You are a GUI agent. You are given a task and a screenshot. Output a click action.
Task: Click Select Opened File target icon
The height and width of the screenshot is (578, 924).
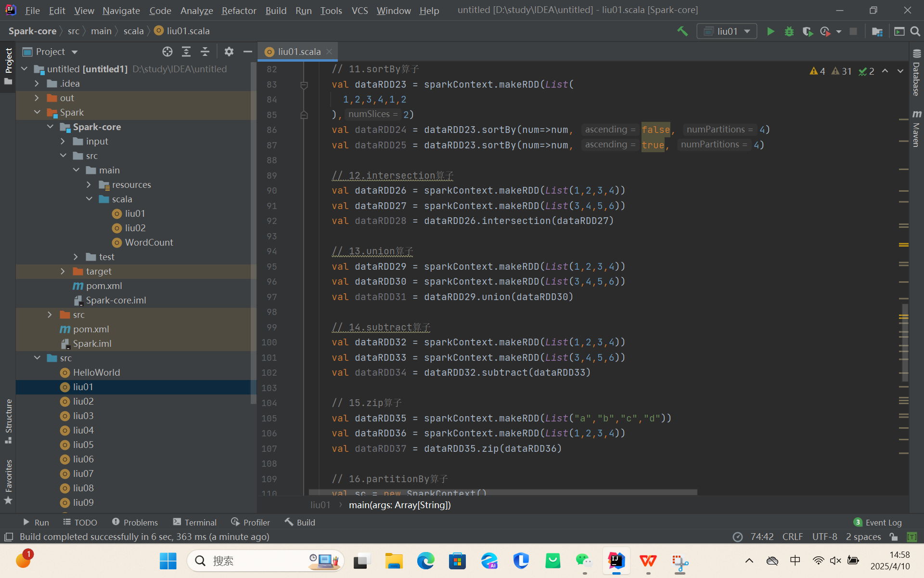167,52
